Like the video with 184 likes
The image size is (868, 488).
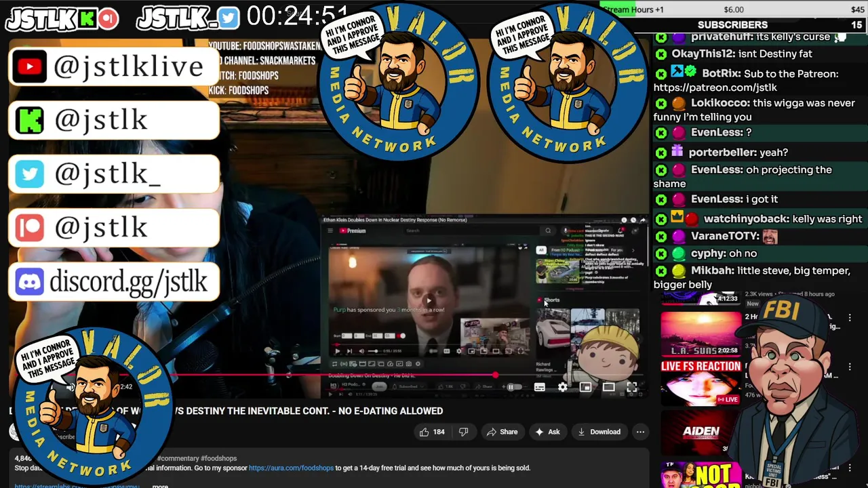click(432, 432)
